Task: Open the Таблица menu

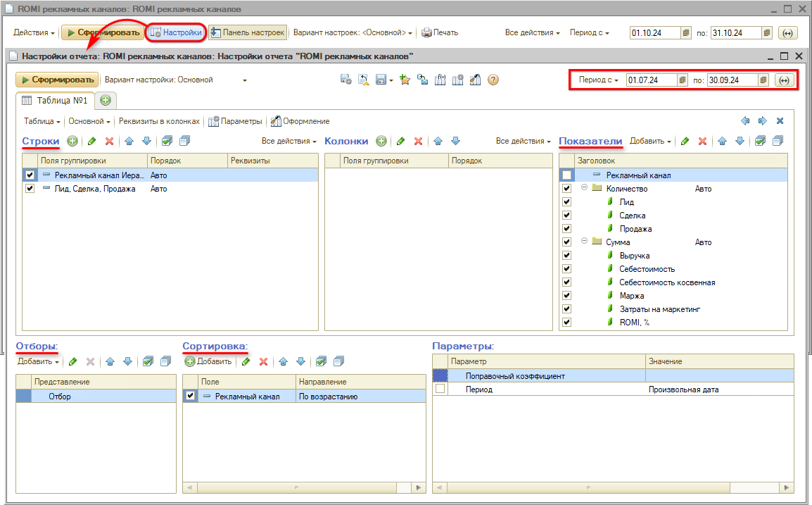Action: point(42,121)
